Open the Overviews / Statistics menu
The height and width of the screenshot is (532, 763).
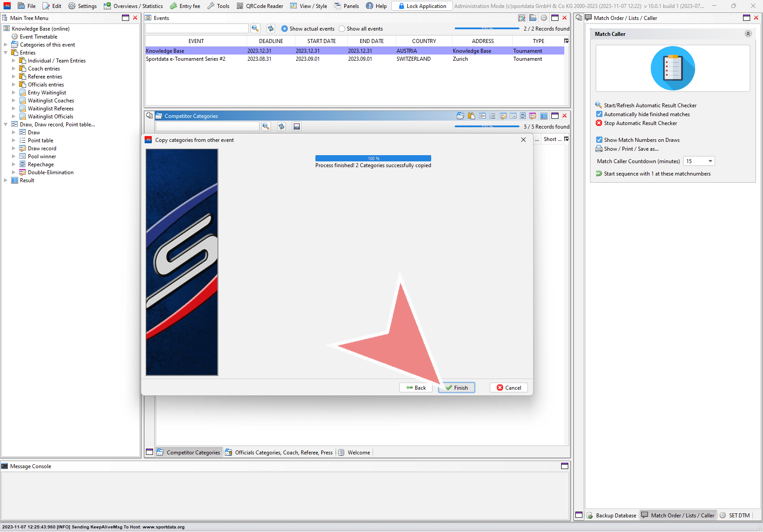click(134, 6)
